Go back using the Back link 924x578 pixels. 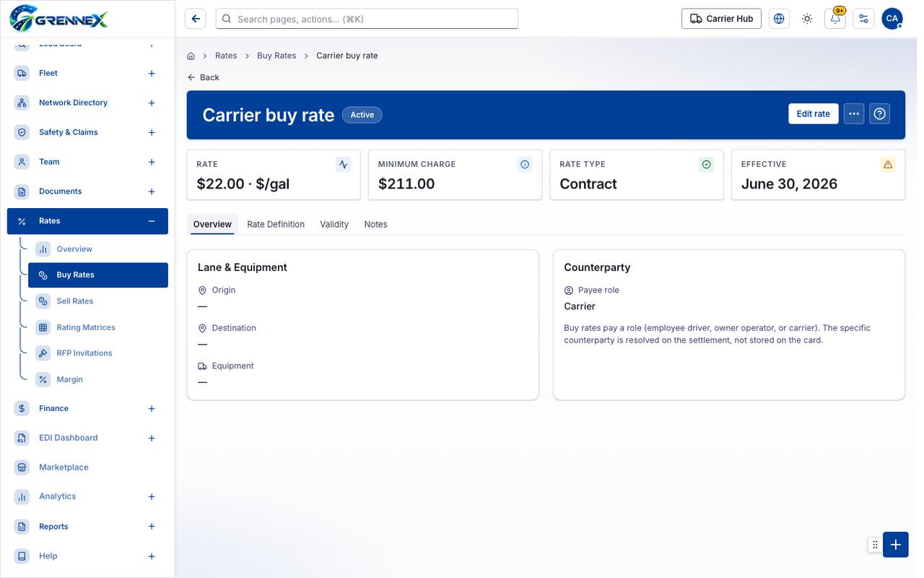203,77
